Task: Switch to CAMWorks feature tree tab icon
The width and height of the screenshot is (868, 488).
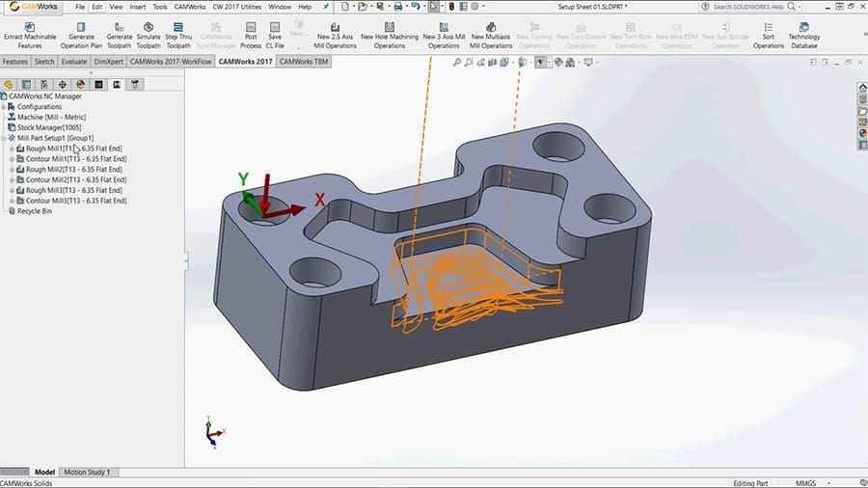Action: (x=98, y=84)
